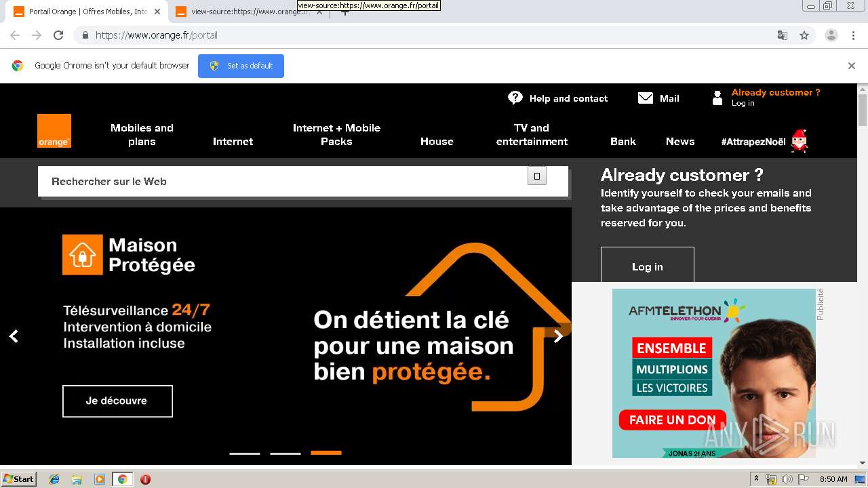868x488 pixels.
Task: Click the Chrome address bar URL
Action: click(x=157, y=35)
